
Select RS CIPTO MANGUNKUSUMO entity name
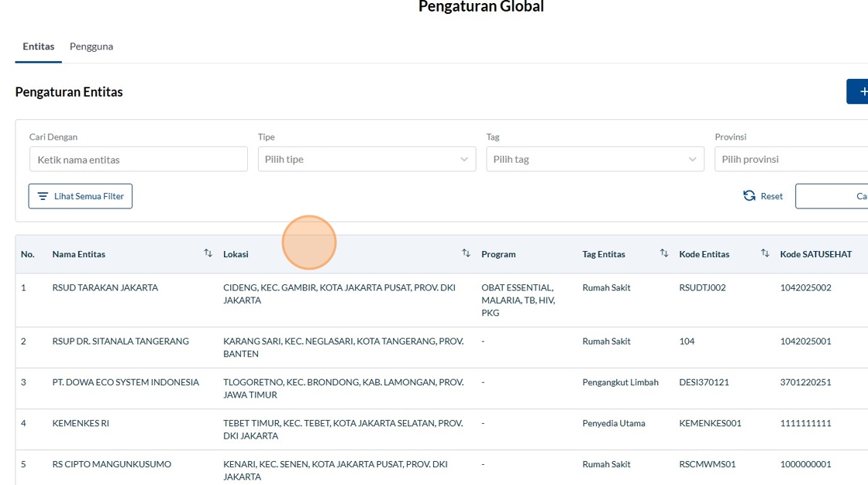112,464
